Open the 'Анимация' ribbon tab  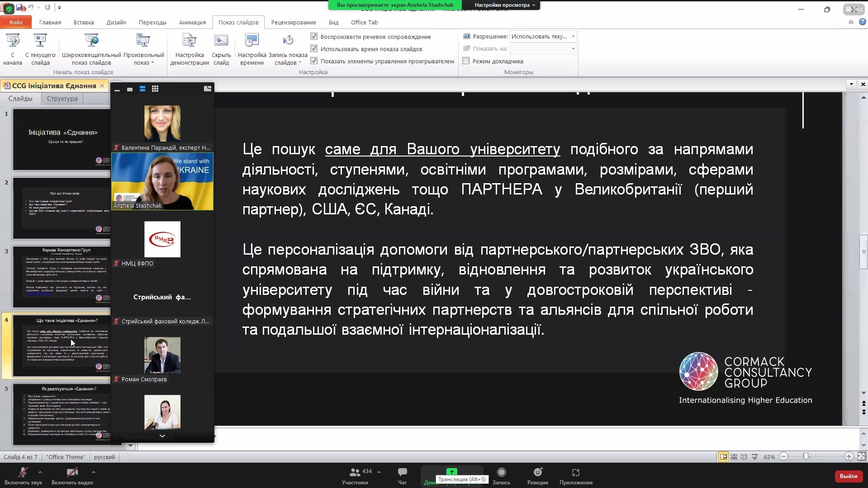tap(192, 22)
